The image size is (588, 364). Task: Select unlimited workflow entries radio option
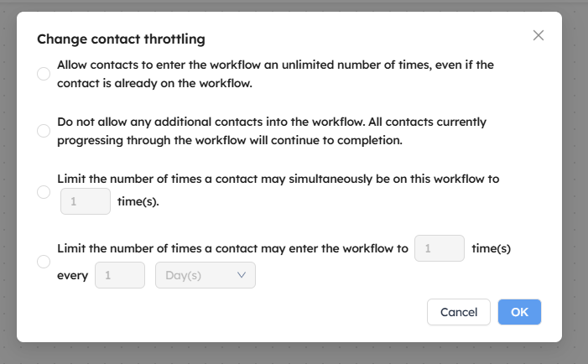click(x=44, y=75)
